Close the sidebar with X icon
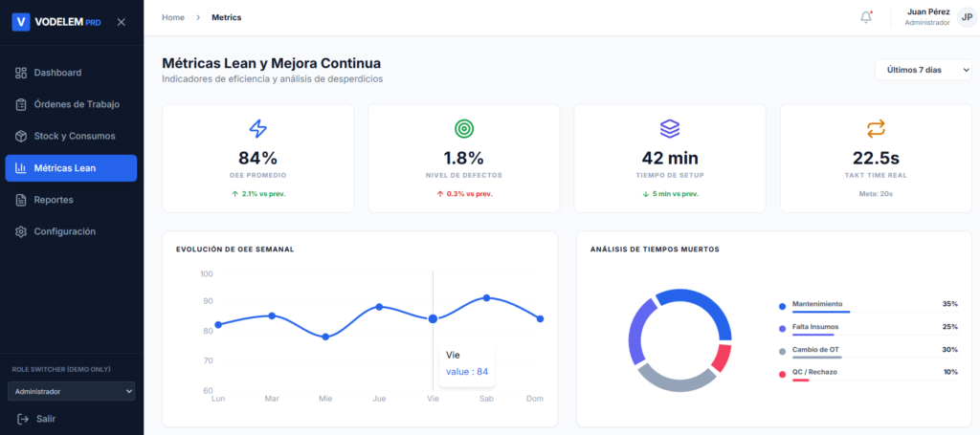Image resolution: width=980 pixels, height=435 pixels. [121, 22]
